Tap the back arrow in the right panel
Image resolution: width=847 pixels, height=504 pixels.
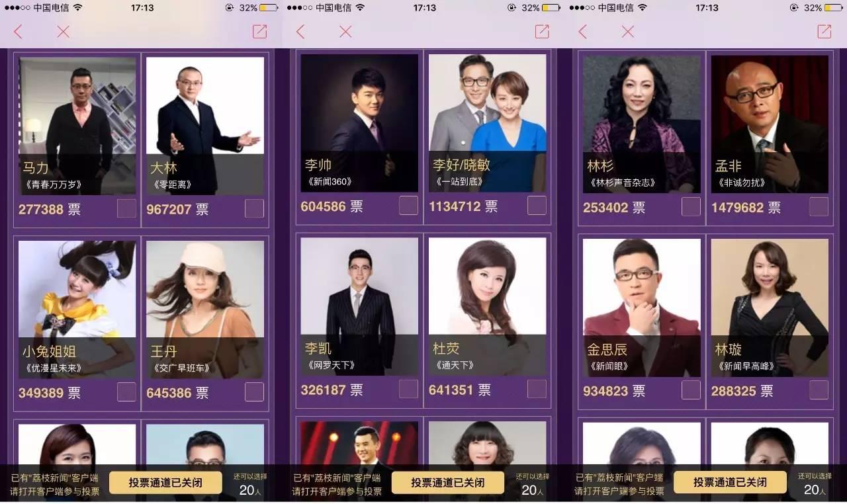click(582, 31)
